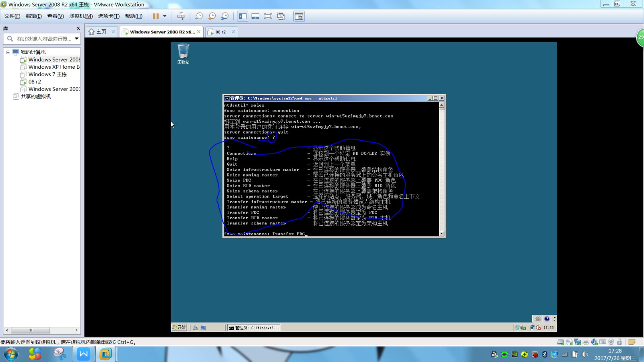Close the 08 r2 tab
Viewport: 644px width, 362px height.
coord(233,32)
